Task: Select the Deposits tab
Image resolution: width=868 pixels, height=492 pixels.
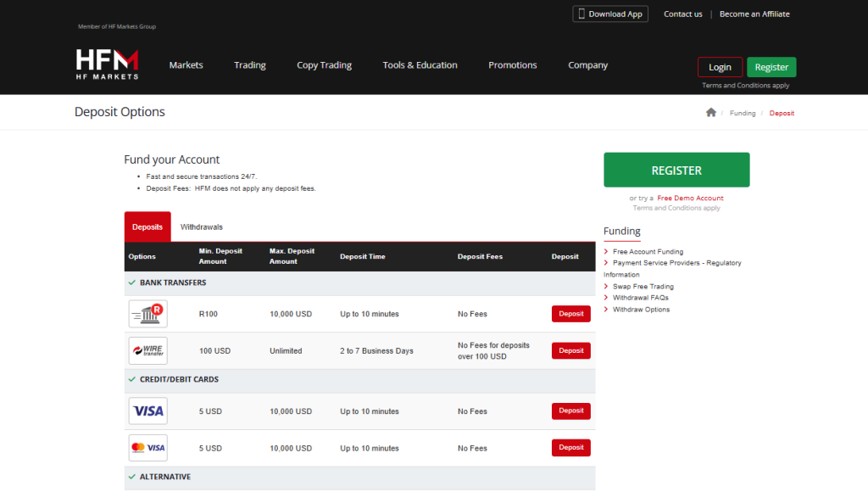Action: (x=147, y=227)
